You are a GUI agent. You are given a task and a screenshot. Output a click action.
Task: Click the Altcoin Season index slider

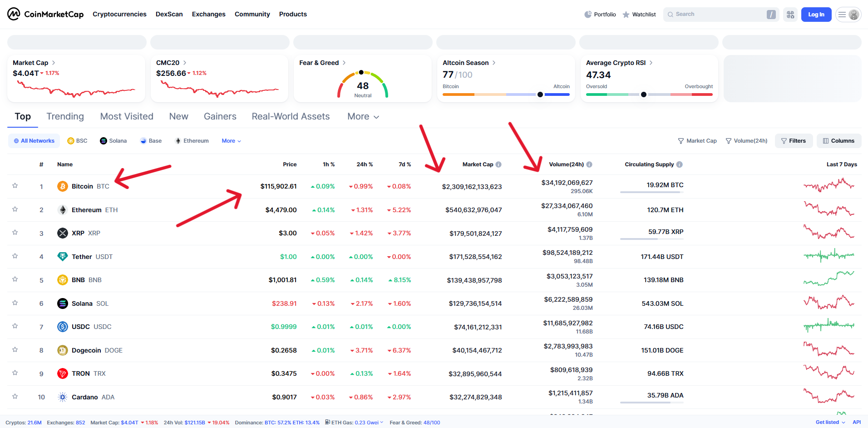506,95
